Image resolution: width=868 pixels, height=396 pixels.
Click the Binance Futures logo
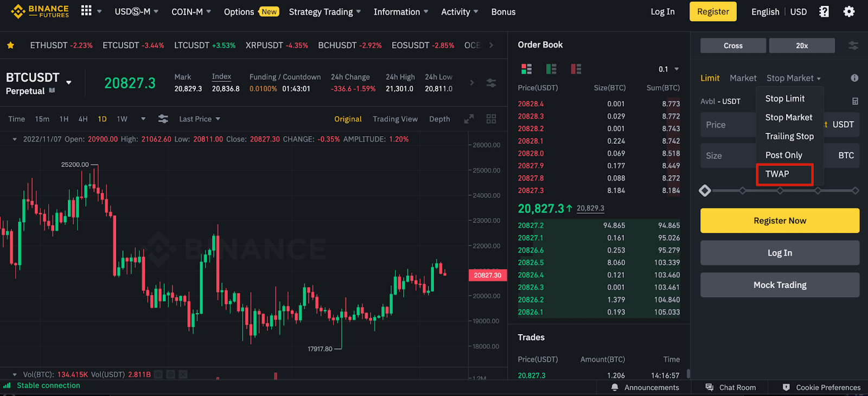(x=40, y=11)
